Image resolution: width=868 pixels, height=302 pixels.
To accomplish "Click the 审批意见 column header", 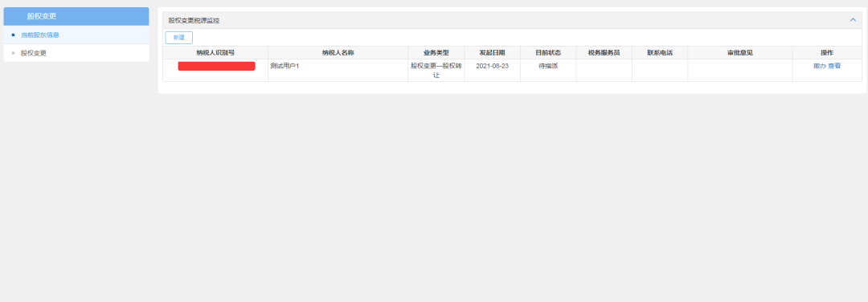I will click(x=740, y=52).
